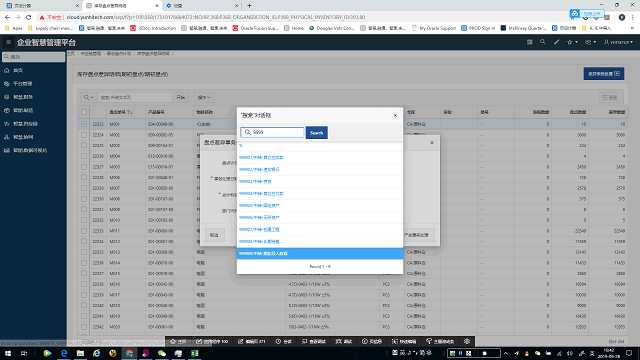
Task: Click View Debug in the developer toolbar
Action: click(x=313, y=341)
